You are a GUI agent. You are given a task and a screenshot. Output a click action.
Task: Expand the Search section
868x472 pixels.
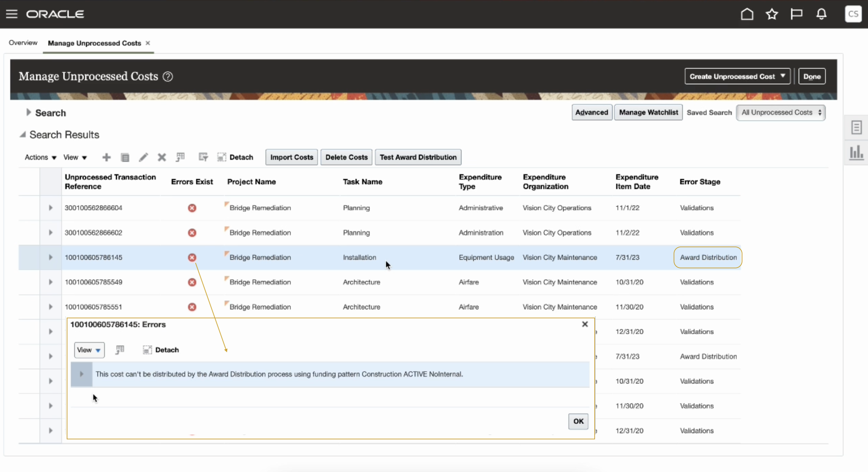(x=29, y=113)
